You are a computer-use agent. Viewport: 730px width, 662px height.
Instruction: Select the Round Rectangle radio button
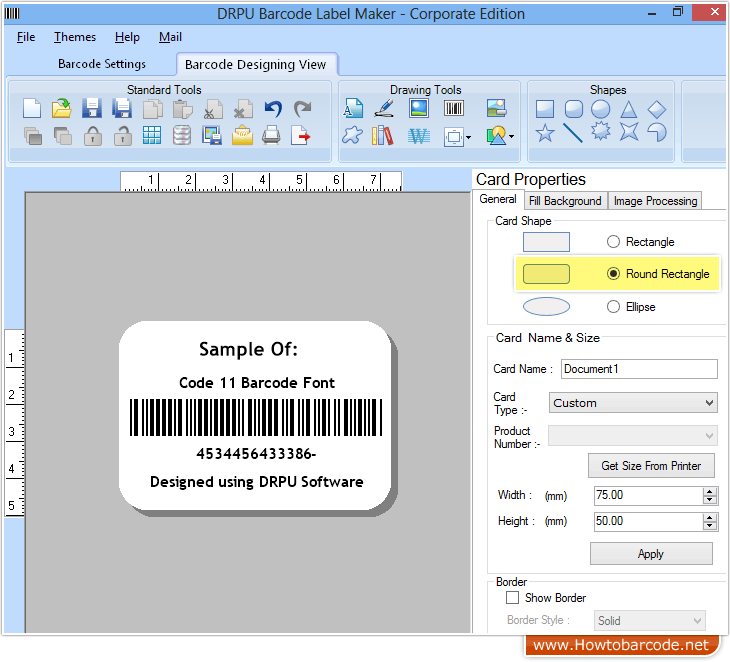(614, 274)
